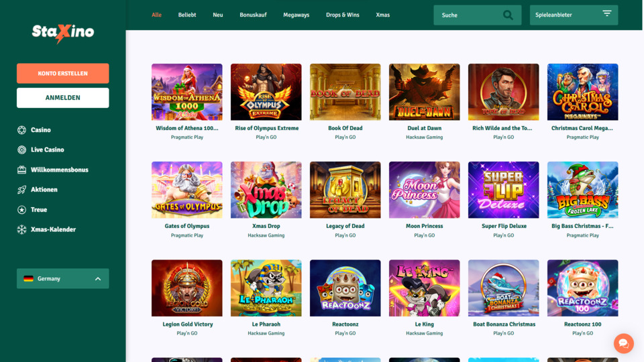Expand the Germany country selector
Image resolution: width=644 pixels, height=362 pixels.
63,279
